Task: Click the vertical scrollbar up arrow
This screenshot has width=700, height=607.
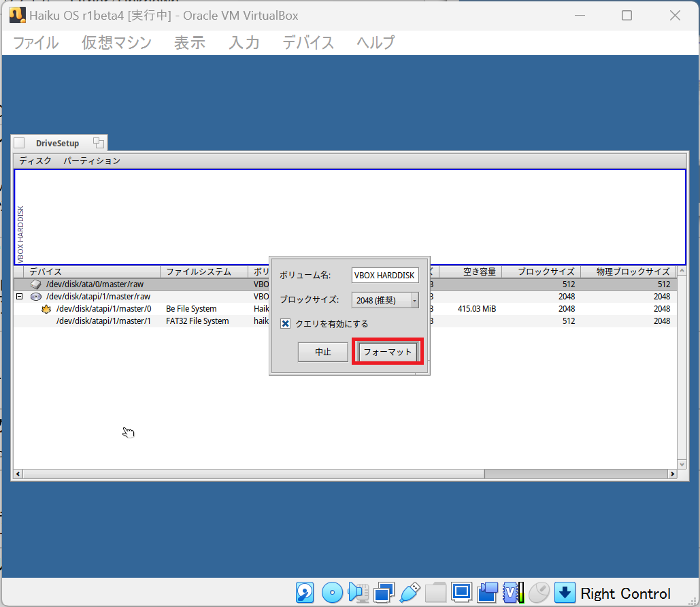Action: [682, 271]
